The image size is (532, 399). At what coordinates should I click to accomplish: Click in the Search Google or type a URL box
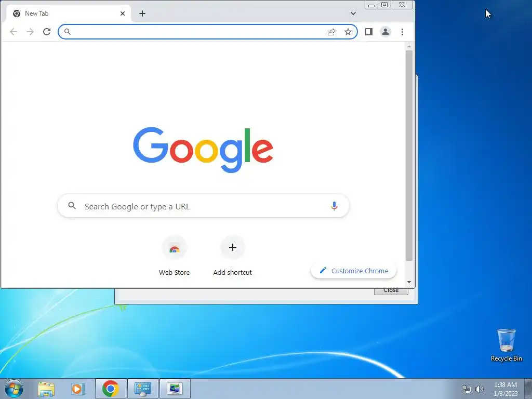click(x=204, y=206)
